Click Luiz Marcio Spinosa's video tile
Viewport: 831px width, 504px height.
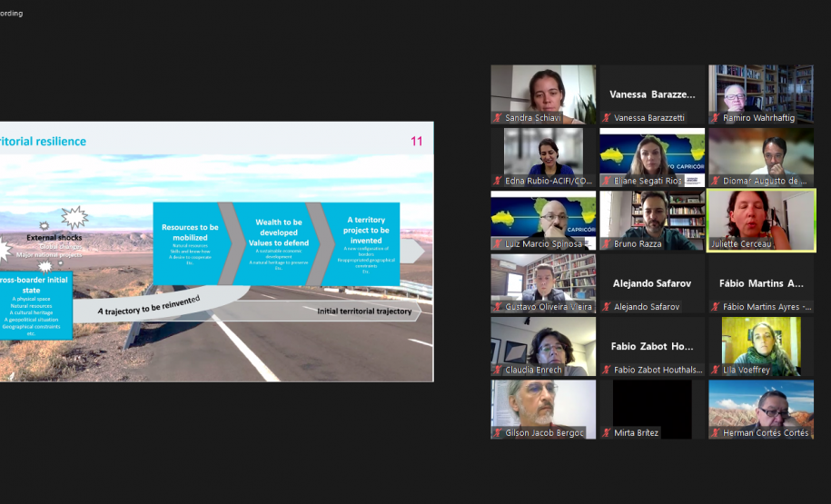point(543,220)
